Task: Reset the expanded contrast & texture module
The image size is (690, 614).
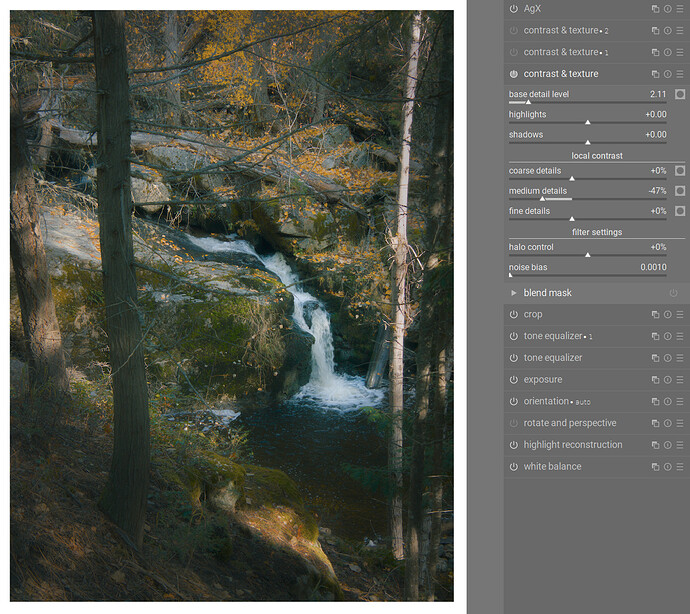Action: coord(668,74)
